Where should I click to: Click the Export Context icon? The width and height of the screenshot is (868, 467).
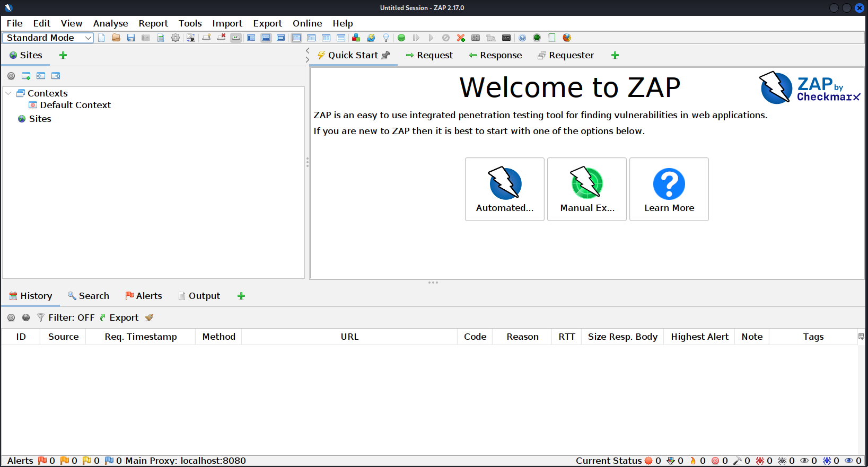[x=56, y=76]
